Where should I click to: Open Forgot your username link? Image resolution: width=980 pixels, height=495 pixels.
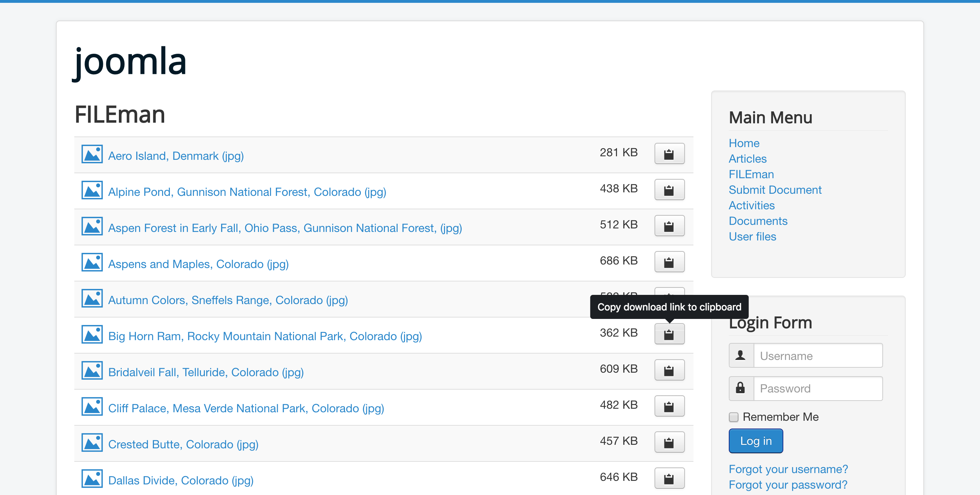click(x=789, y=470)
